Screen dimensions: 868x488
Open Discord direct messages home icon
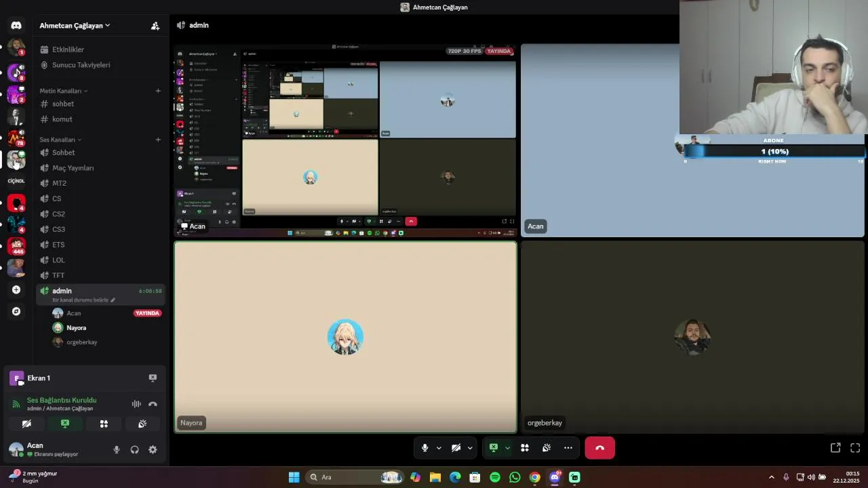(x=16, y=25)
